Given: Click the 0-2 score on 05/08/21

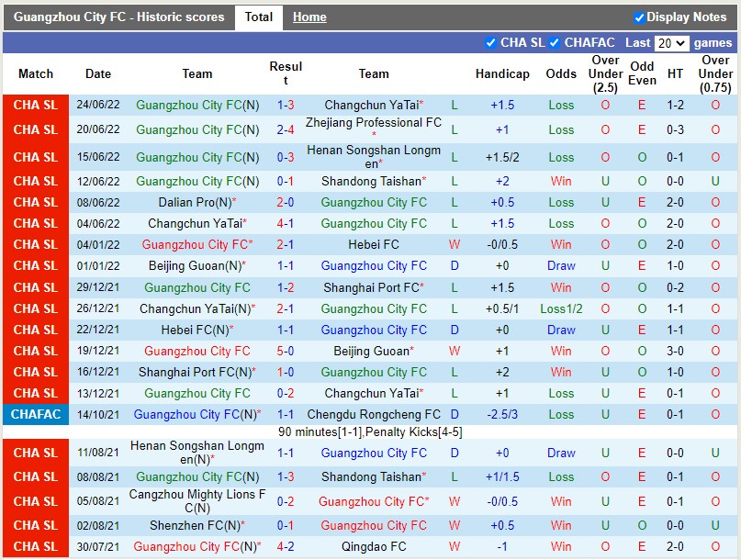Looking at the screenshot, I should 286,501.
